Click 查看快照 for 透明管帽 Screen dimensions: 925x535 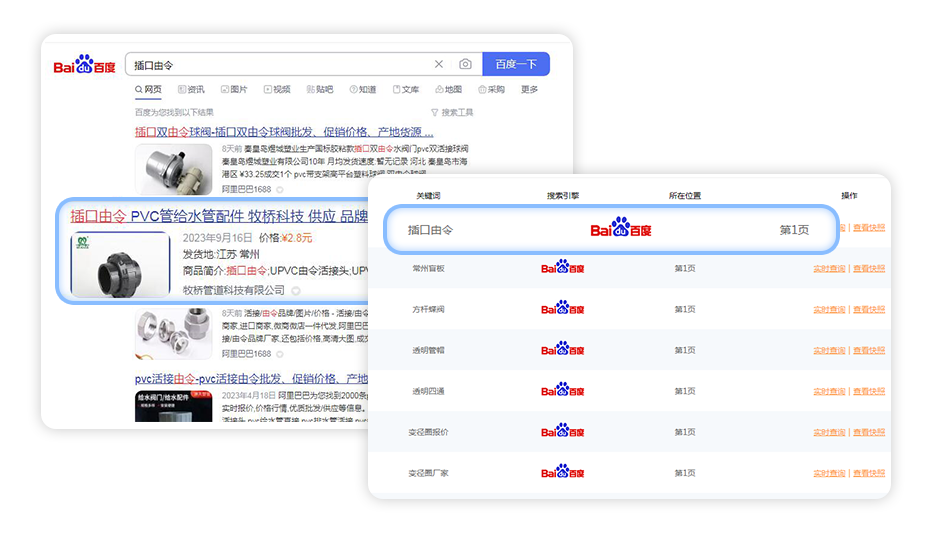pos(869,350)
